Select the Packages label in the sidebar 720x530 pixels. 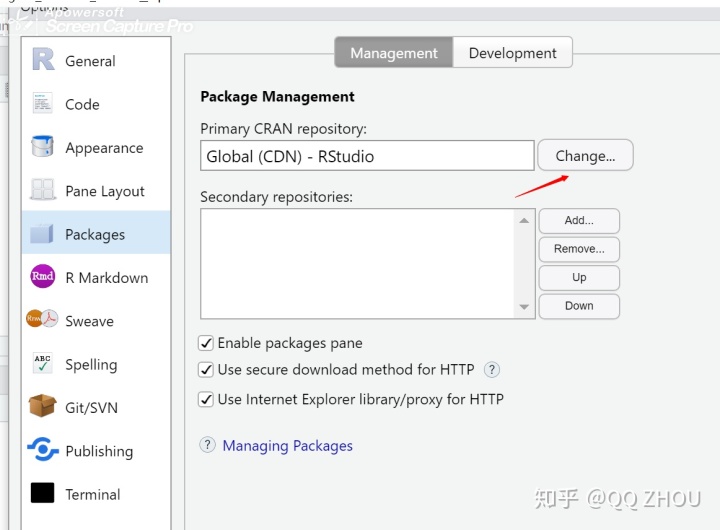[x=95, y=235]
